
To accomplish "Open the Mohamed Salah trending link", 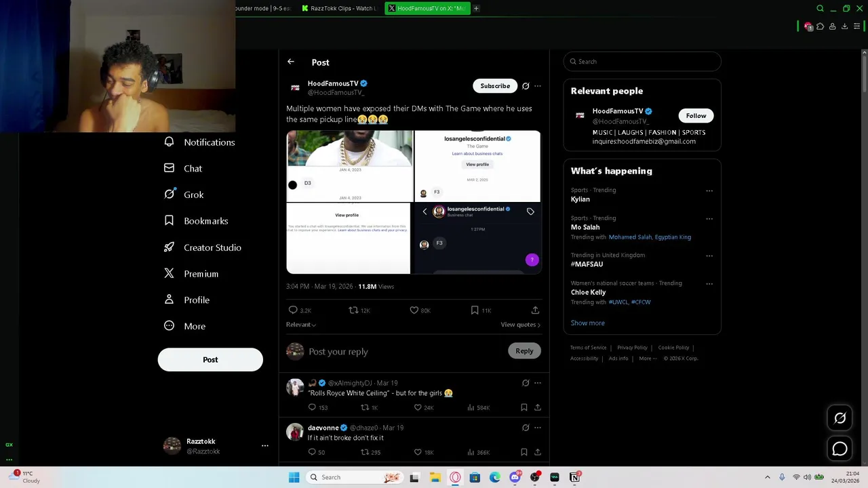I will pyautogui.click(x=630, y=237).
